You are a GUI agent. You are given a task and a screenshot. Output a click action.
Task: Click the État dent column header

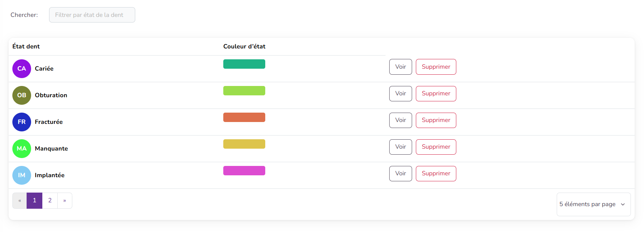pyautogui.click(x=26, y=47)
